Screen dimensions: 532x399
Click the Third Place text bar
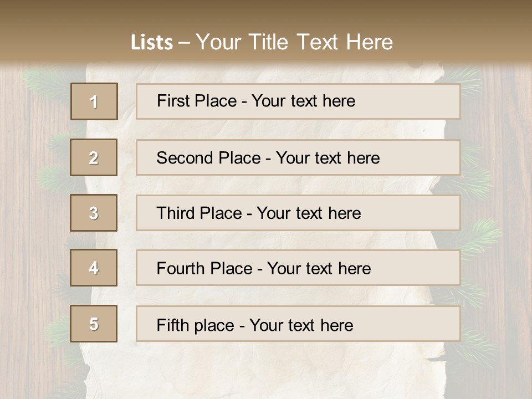point(298,213)
